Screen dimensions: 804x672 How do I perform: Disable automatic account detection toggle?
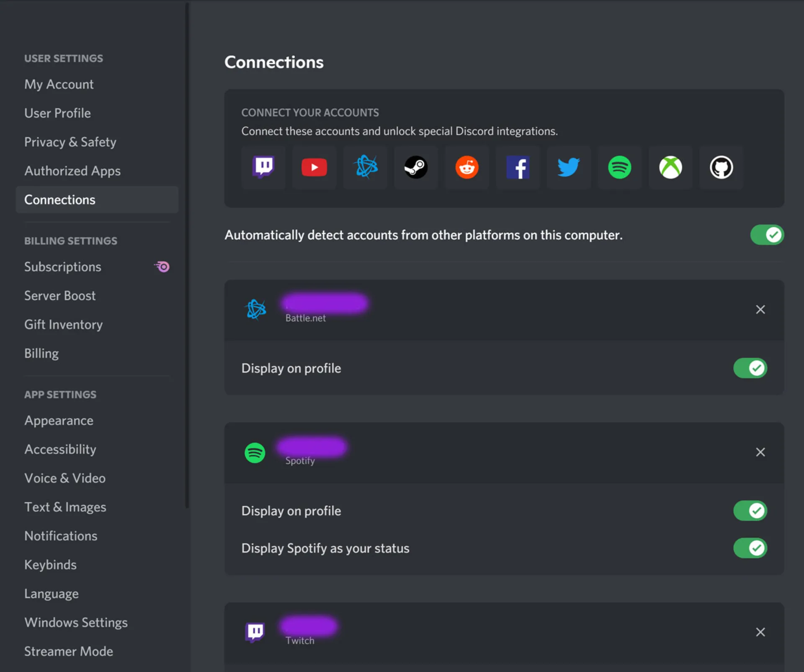[766, 235]
